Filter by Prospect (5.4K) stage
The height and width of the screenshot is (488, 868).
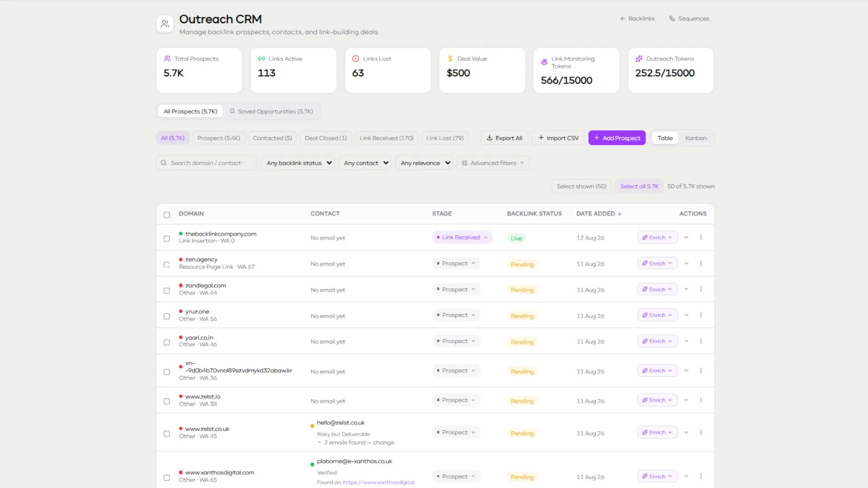coord(219,138)
